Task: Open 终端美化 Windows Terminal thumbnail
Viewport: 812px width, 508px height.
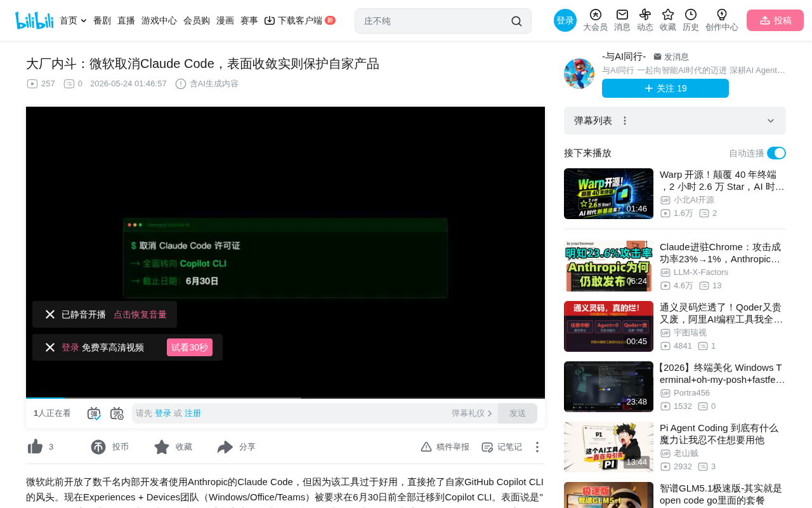Action: (608, 387)
